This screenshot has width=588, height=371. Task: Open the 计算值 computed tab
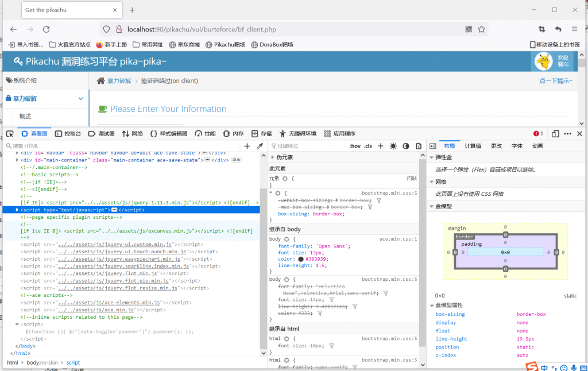473,146
